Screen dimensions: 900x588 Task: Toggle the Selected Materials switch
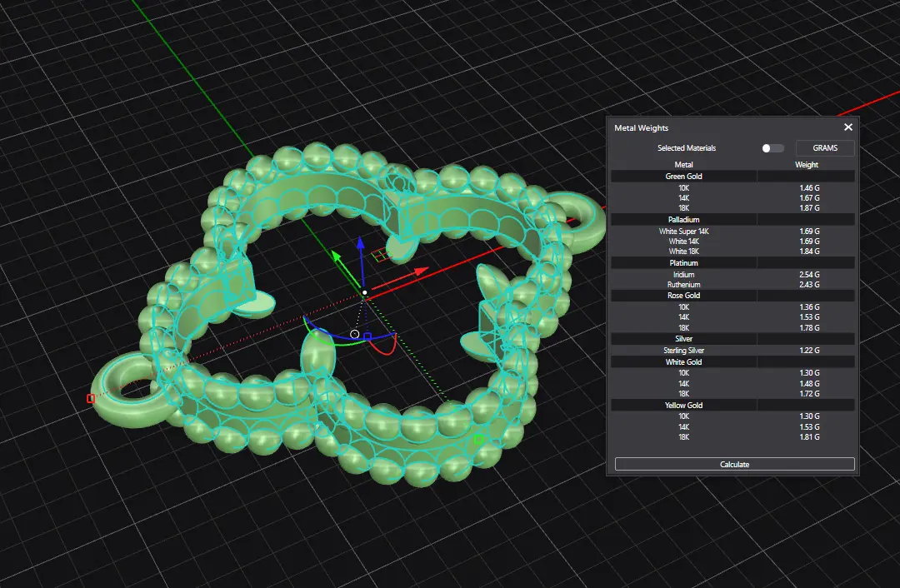coord(772,148)
